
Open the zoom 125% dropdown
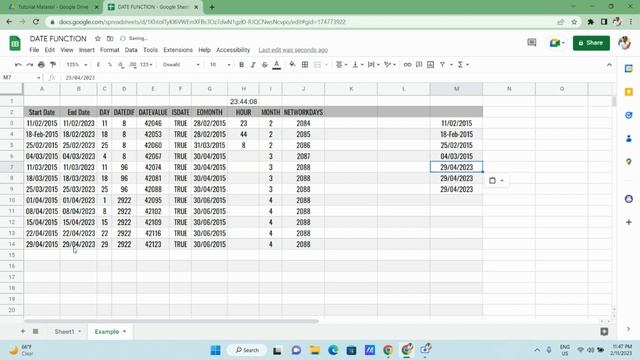coord(76,64)
